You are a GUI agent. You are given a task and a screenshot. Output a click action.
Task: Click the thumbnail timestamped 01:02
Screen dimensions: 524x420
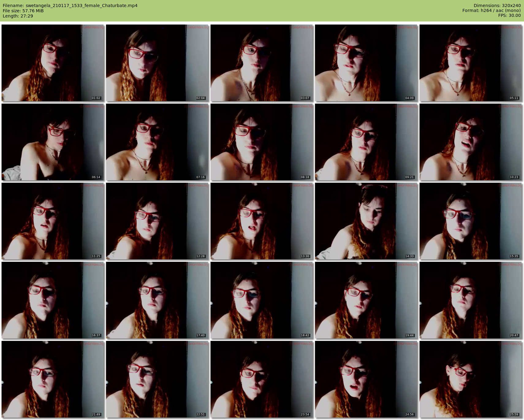point(53,63)
